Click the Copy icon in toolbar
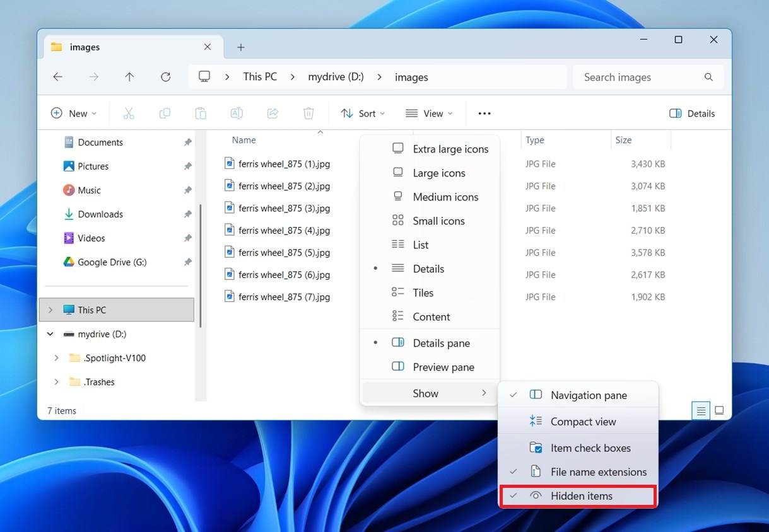 (x=165, y=113)
